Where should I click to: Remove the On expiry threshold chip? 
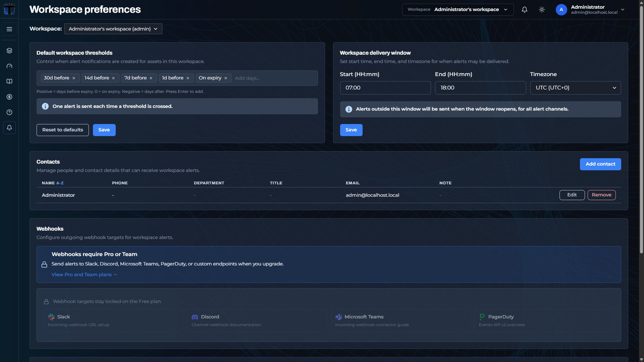pyautogui.click(x=226, y=78)
